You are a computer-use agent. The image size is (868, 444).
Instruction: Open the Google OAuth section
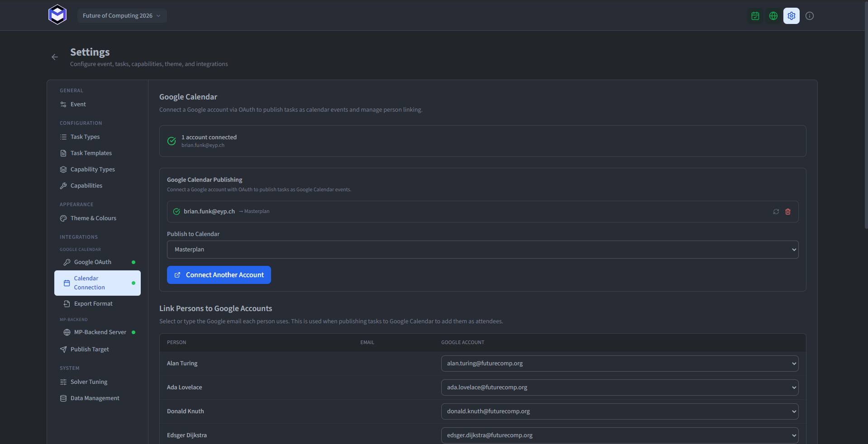tap(97, 262)
